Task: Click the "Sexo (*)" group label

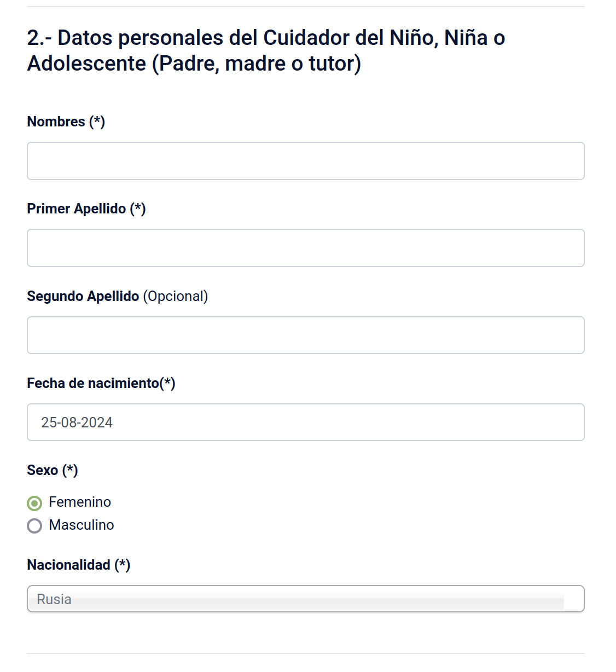Action: click(x=52, y=470)
